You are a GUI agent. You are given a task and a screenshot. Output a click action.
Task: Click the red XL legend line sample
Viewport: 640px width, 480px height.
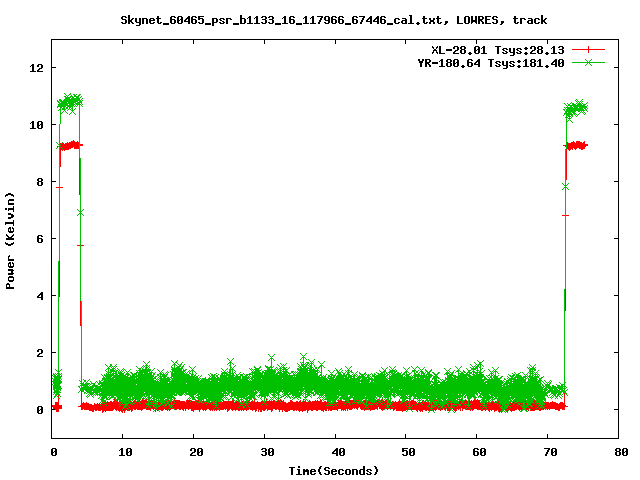click(x=588, y=50)
